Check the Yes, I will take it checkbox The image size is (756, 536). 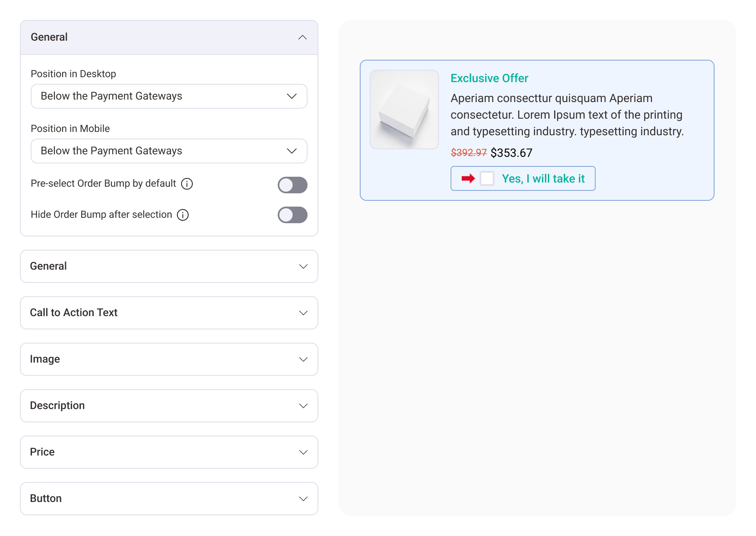(487, 178)
